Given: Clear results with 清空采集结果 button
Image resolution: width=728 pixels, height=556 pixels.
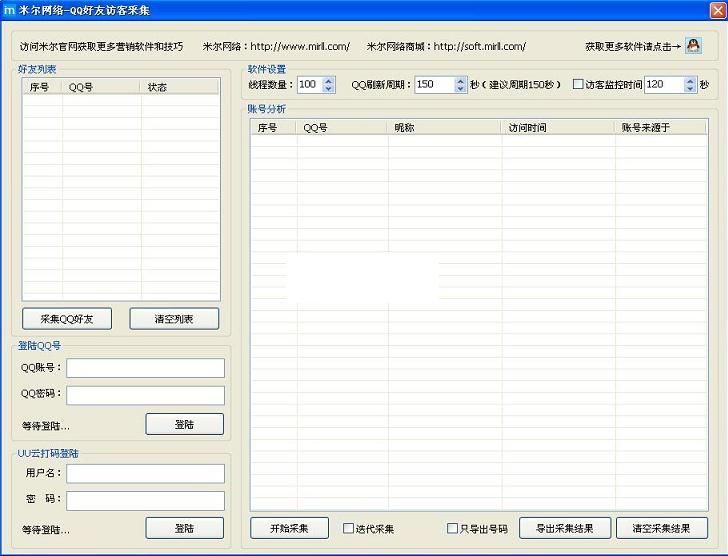Looking at the screenshot, I should [661, 528].
